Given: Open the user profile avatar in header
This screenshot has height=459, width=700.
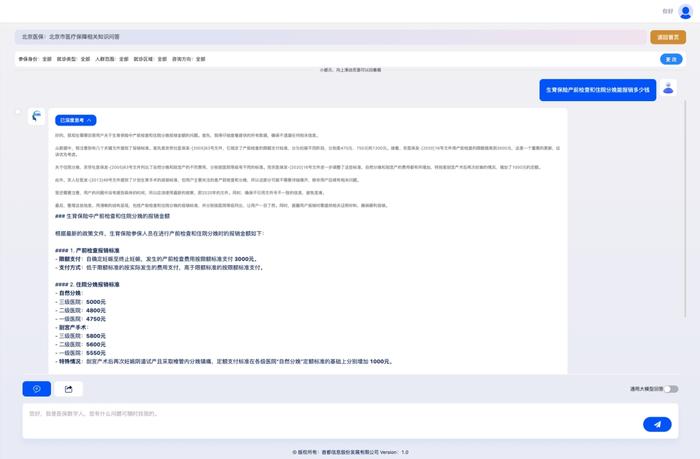Looking at the screenshot, I should click(685, 12).
